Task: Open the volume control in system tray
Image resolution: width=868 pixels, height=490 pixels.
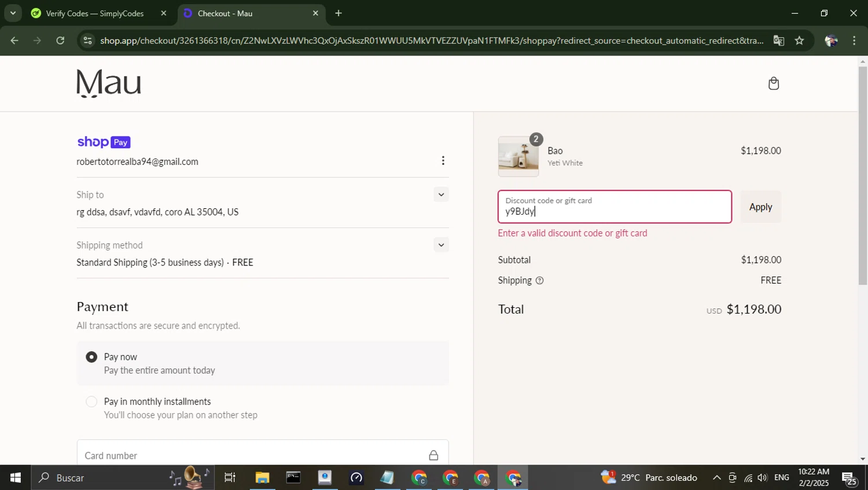Action: click(763, 478)
